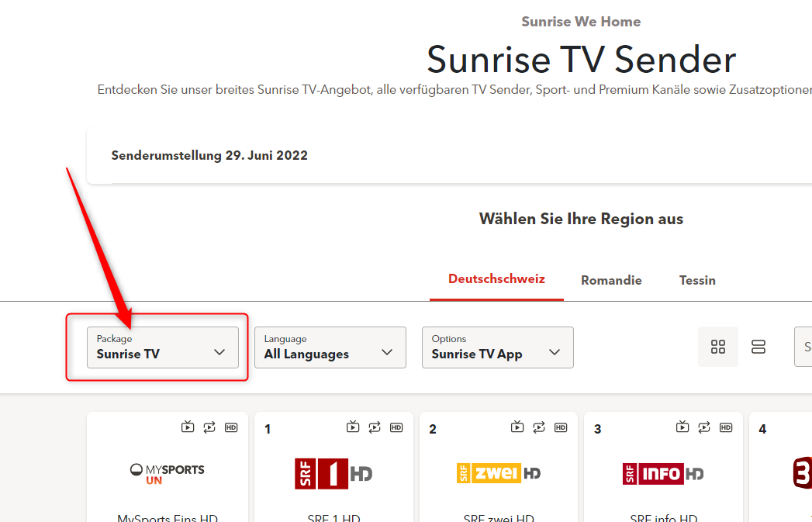Click the live TV icon on SRF 1 HD card
812x522 pixels.
[353, 427]
